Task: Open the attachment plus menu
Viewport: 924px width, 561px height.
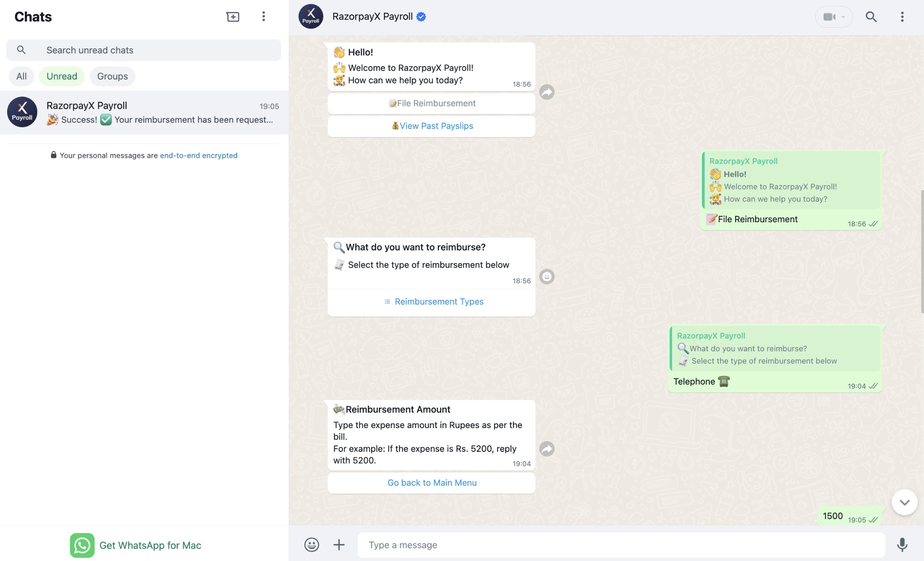Action: (x=339, y=545)
